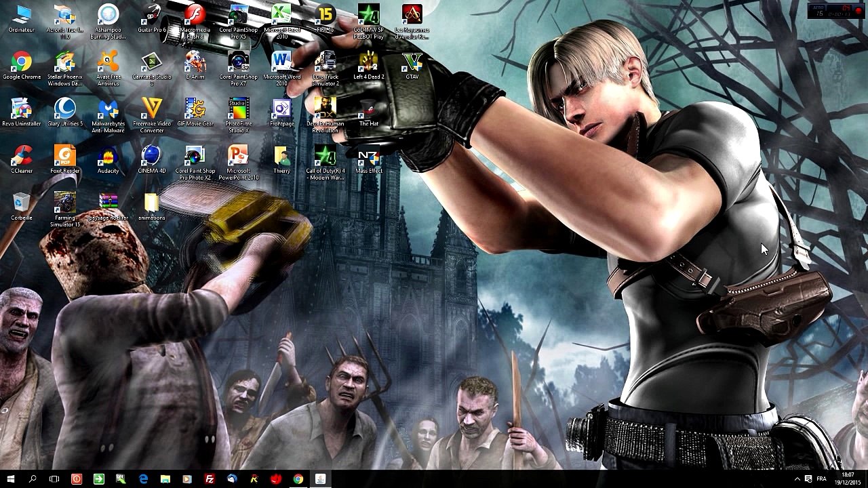Select the FIFA 15 desktop shortcut
The width and height of the screenshot is (868, 488).
(325, 19)
